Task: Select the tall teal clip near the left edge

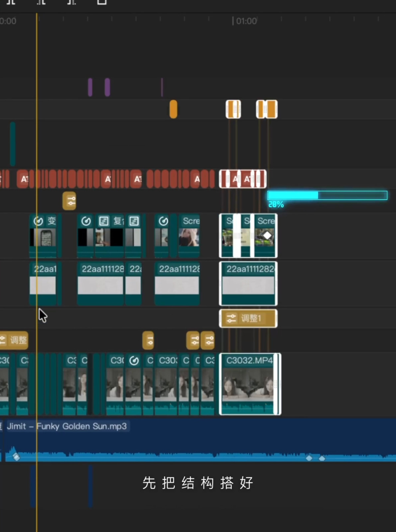Action: (13, 144)
